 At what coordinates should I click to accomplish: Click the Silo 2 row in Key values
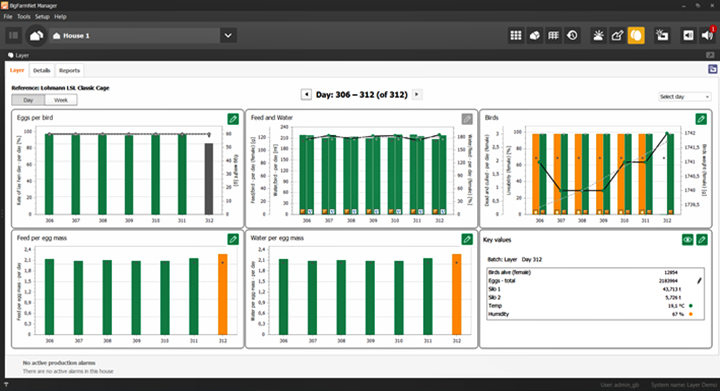(x=595, y=297)
